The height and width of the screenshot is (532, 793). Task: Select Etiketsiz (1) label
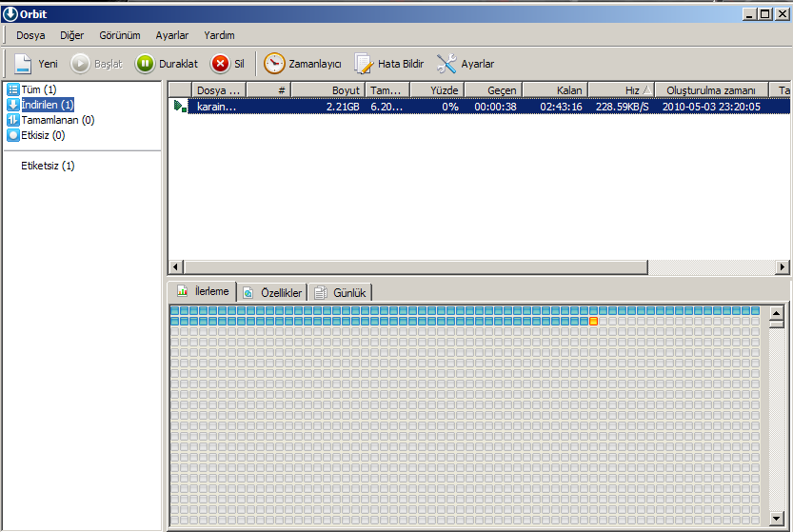pyautogui.click(x=48, y=166)
